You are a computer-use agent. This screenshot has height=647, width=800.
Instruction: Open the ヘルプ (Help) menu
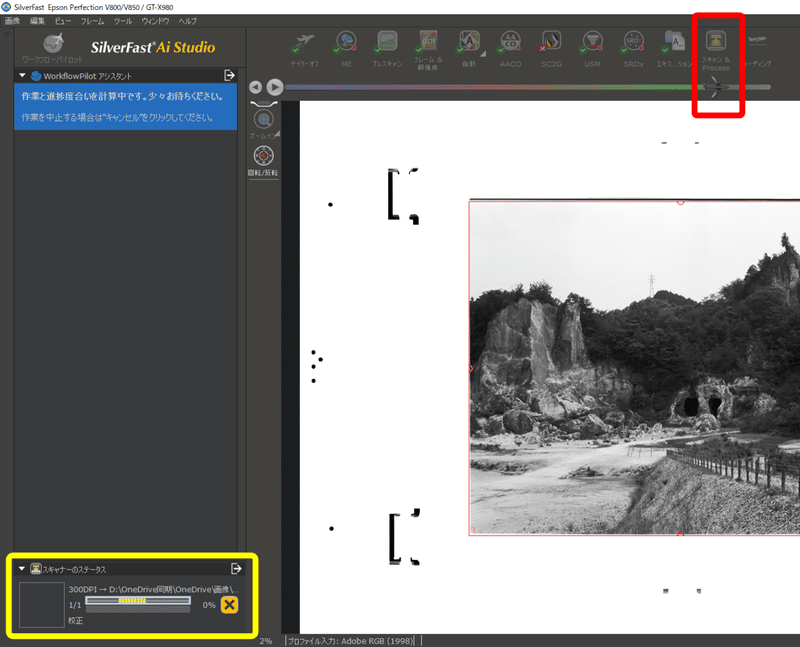187,21
